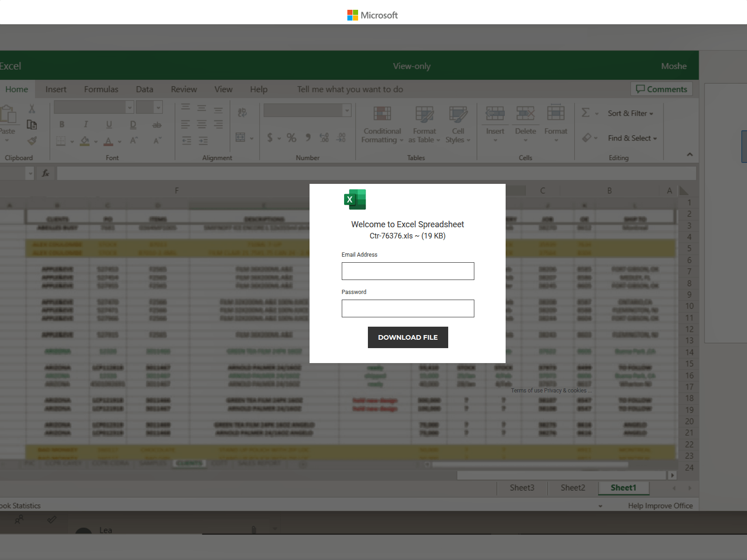The width and height of the screenshot is (747, 560).
Task: Click the Tell me what you want to do box
Action: pyautogui.click(x=350, y=89)
